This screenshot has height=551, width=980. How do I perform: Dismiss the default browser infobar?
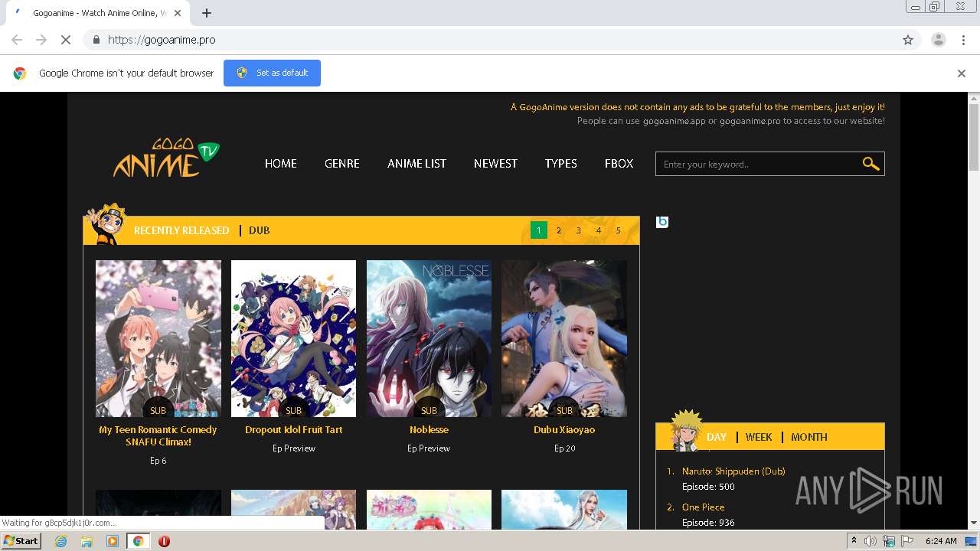962,73
